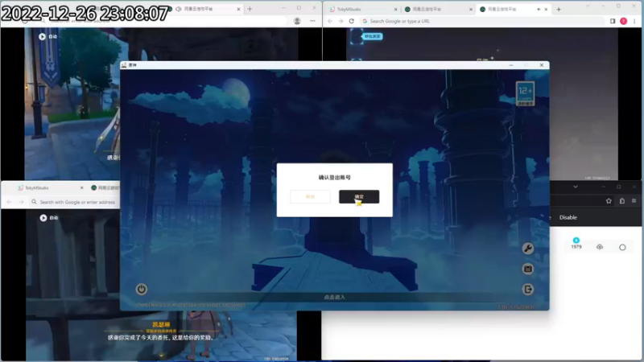Click the logout door icon in Genshin window
Screen dimensions: 644x362
[x=528, y=290]
